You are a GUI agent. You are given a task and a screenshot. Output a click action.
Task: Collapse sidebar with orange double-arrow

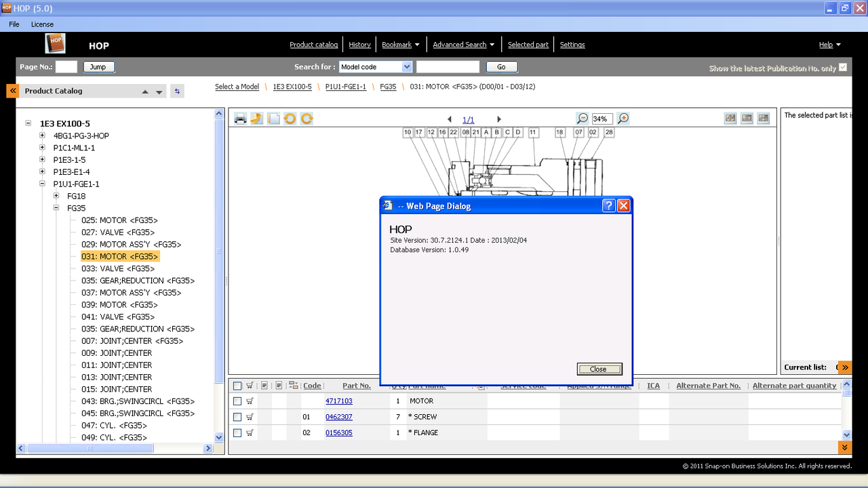(12, 91)
